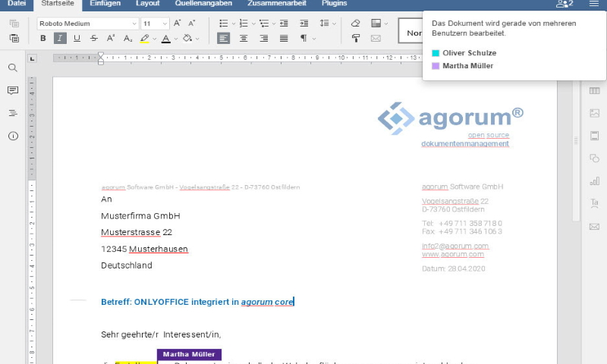Toggle subscript formatting

(x=127, y=38)
